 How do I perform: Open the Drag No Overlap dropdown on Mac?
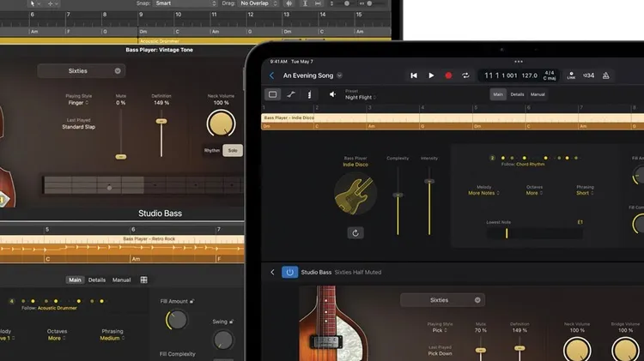(x=258, y=3)
